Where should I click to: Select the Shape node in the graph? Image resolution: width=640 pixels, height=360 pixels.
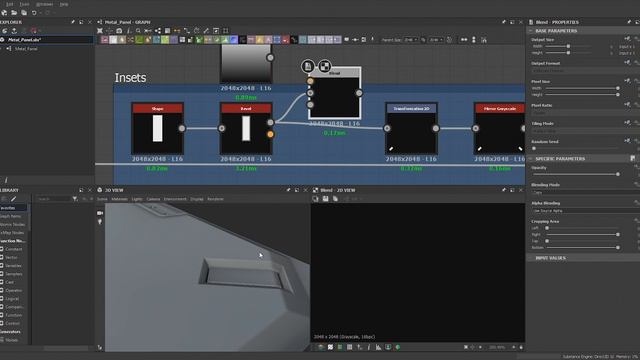coord(158,129)
